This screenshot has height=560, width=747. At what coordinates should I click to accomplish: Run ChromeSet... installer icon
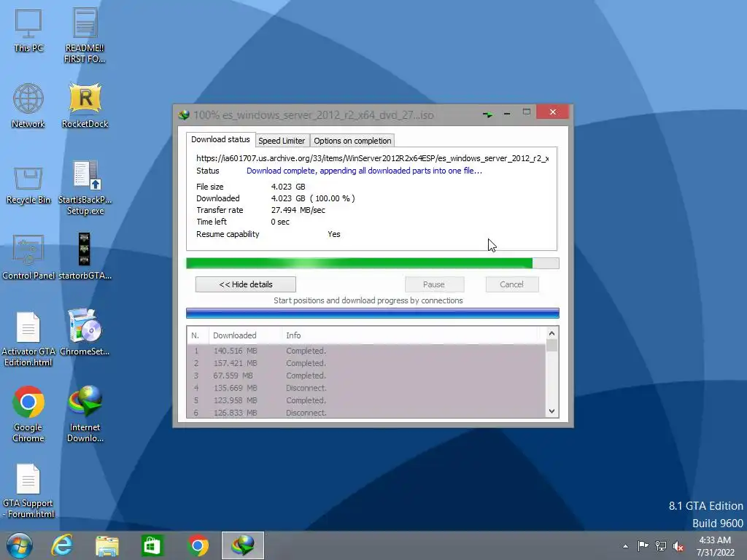click(x=85, y=332)
